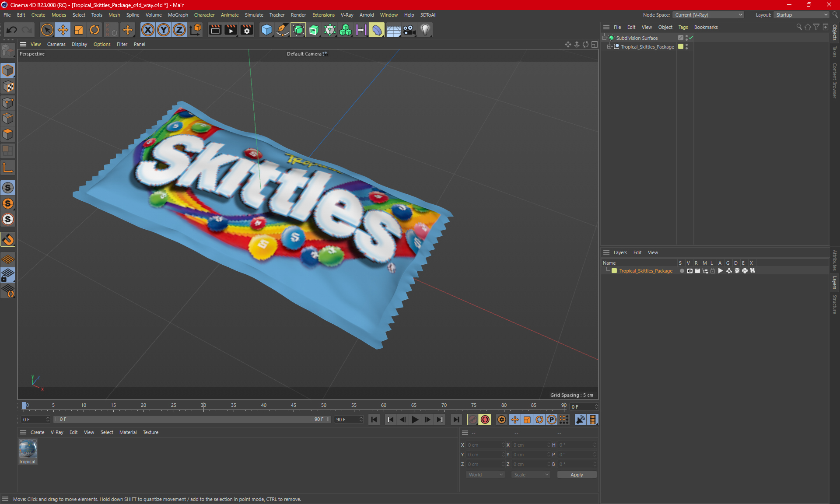This screenshot has width=840, height=504.
Task: Toggle layer Lock icon
Action: (713, 271)
